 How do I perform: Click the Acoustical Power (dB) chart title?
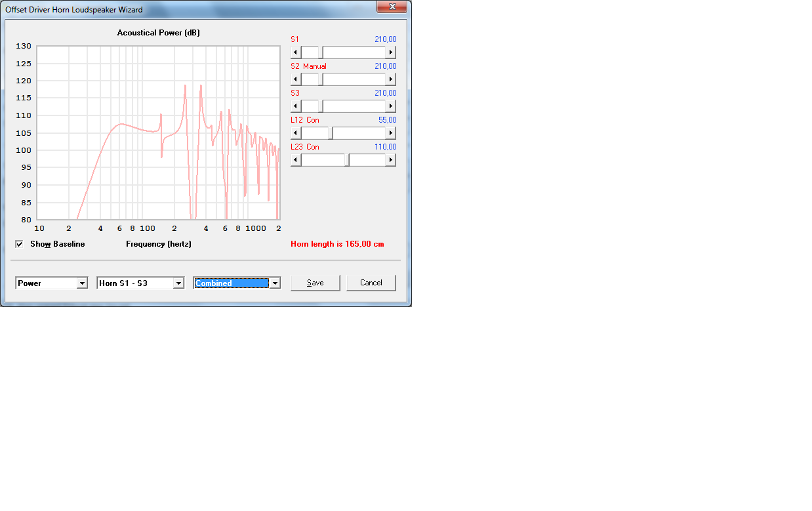pos(157,33)
